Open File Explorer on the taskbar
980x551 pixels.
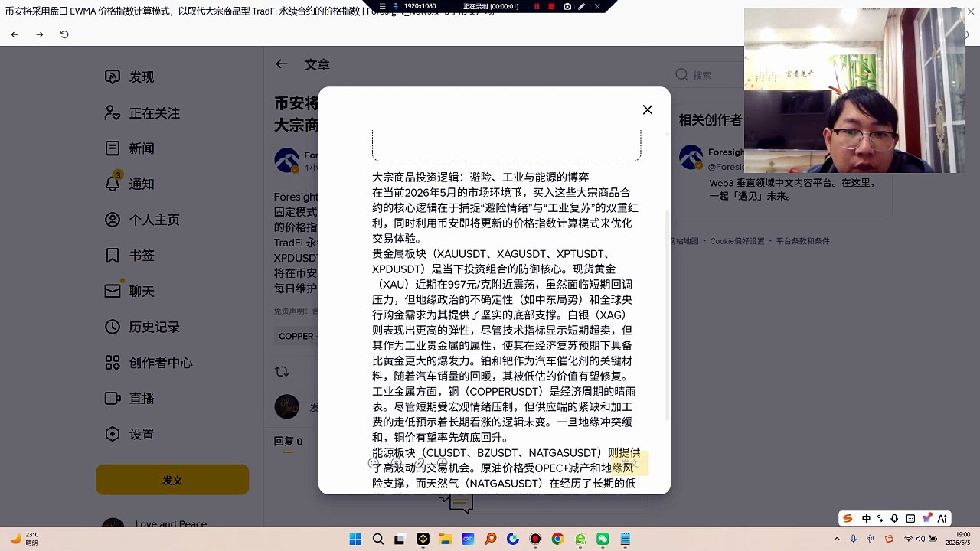[445, 539]
